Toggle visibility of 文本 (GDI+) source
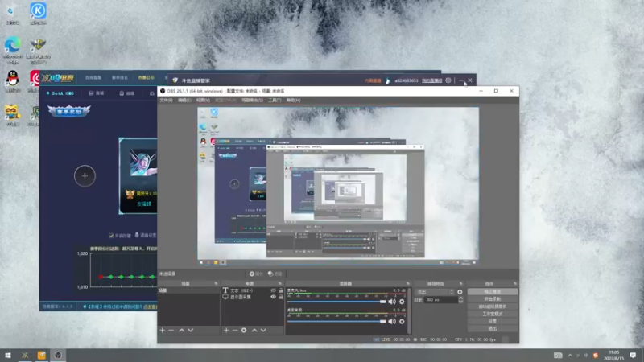Screen dimensions: 644x362 (273, 290)
